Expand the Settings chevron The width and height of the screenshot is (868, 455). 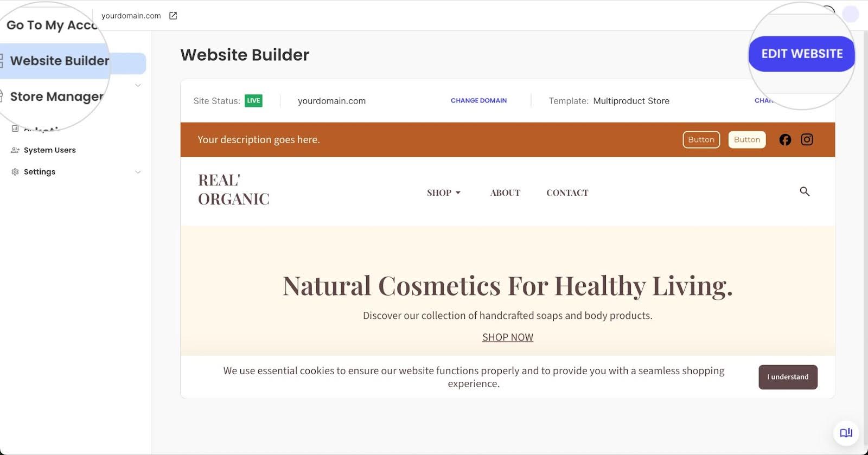(x=138, y=172)
